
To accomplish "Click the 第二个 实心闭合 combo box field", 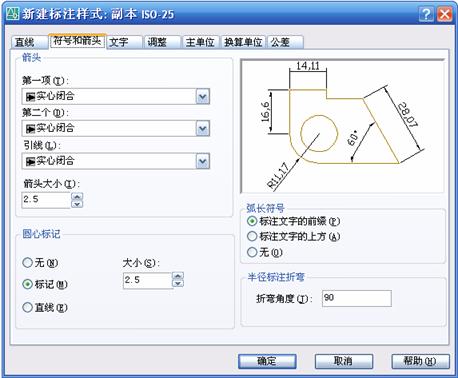I will point(116,128).
